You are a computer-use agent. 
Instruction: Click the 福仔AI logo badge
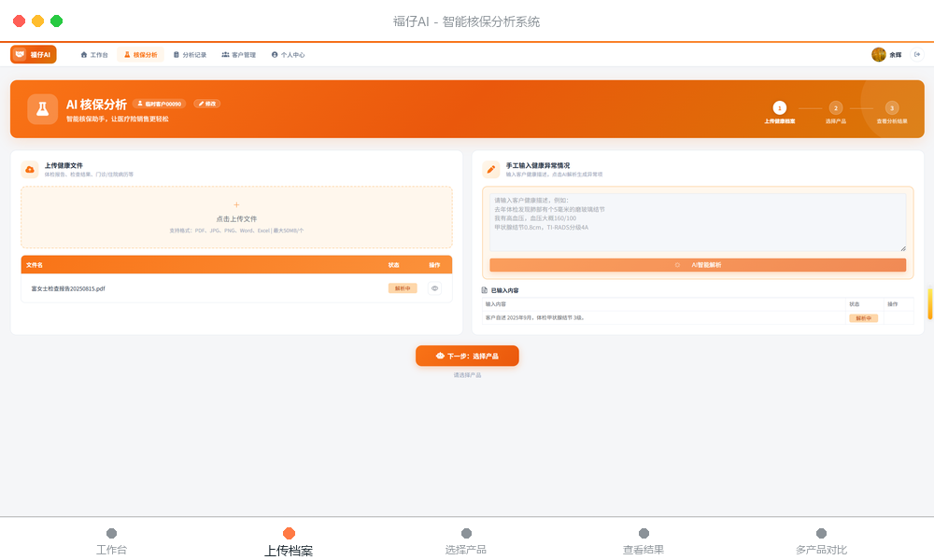click(34, 54)
